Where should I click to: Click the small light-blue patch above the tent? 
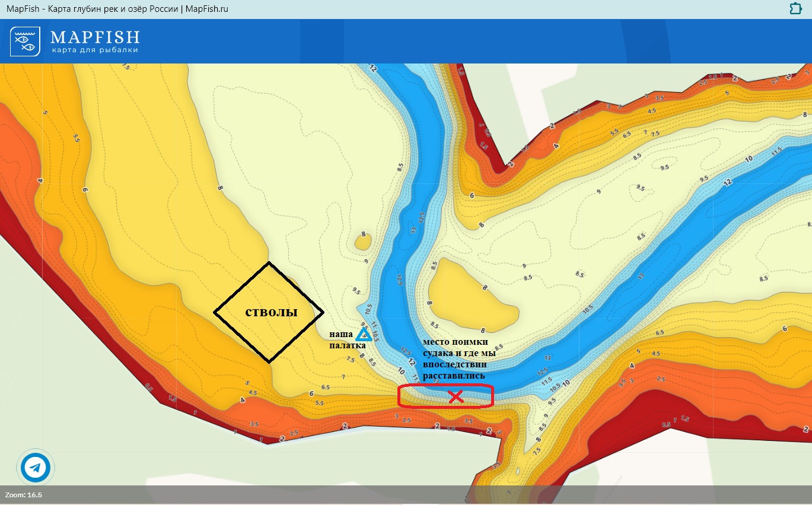tap(363, 310)
